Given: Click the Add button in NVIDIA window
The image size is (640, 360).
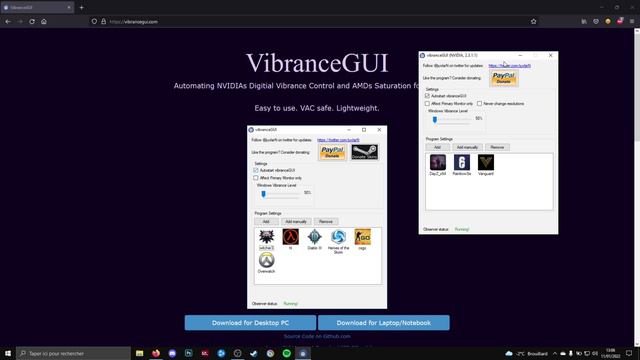Looking at the screenshot, I should click(x=437, y=147).
